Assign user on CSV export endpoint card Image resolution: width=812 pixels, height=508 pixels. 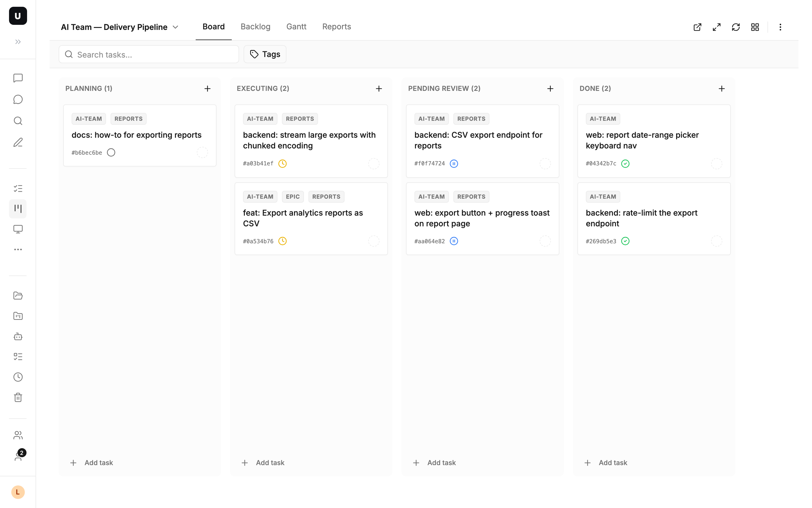[x=545, y=164]
